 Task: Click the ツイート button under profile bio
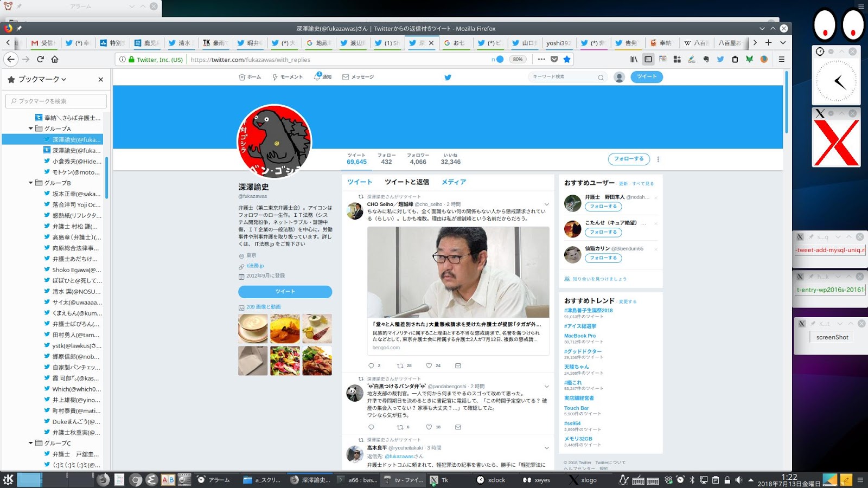coord(285,292)
